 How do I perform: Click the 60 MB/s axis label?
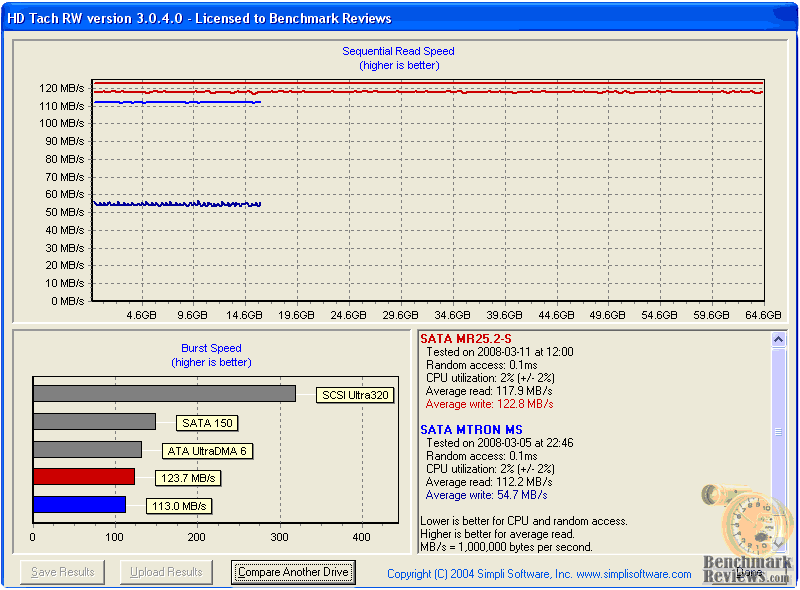pyautogui.click(x=64, y=194)
